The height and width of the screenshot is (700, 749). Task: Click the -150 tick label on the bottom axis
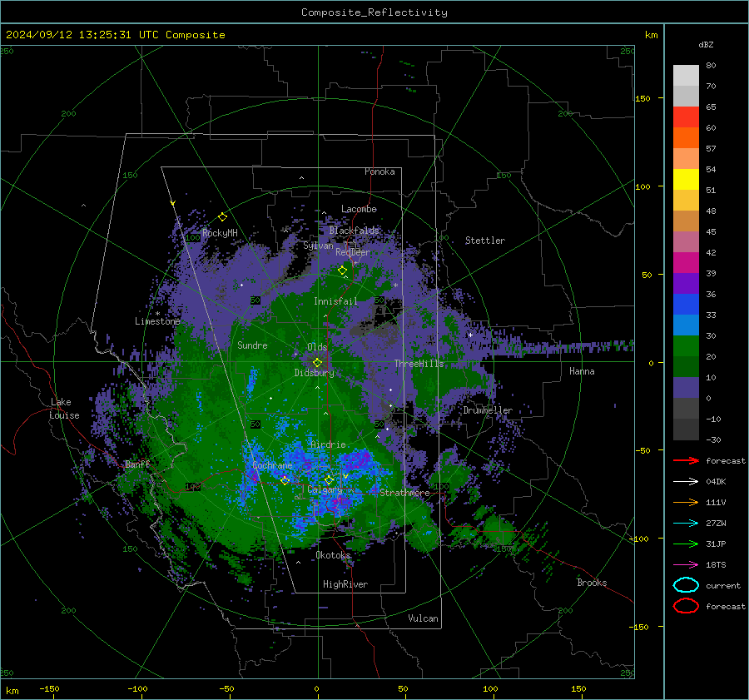(x=49, y=688)
